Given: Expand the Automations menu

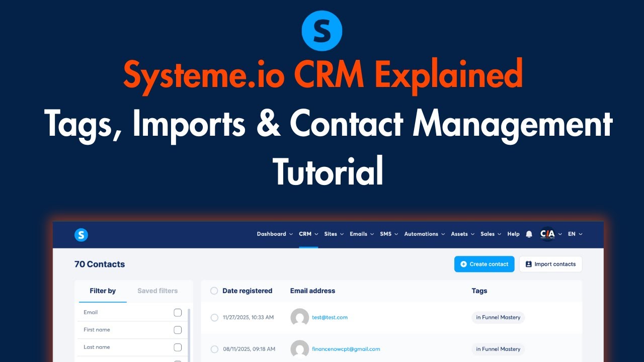Looking at the screenshot, I should point(425,234).
